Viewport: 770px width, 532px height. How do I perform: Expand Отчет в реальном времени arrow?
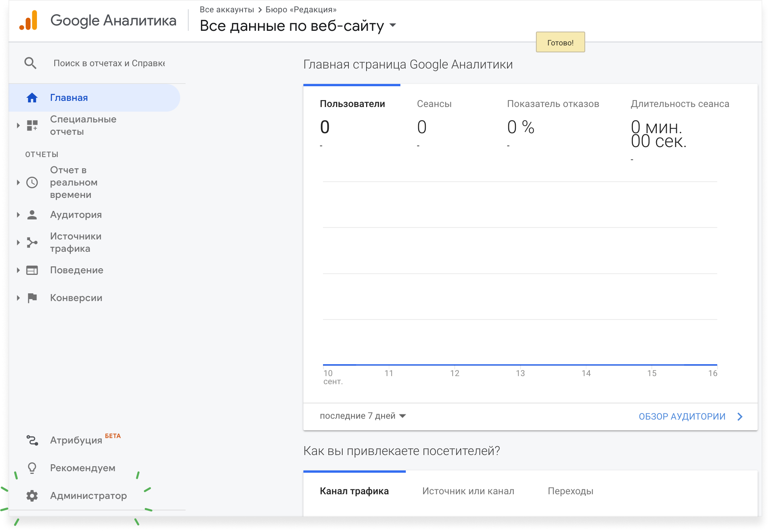[18, 182]
